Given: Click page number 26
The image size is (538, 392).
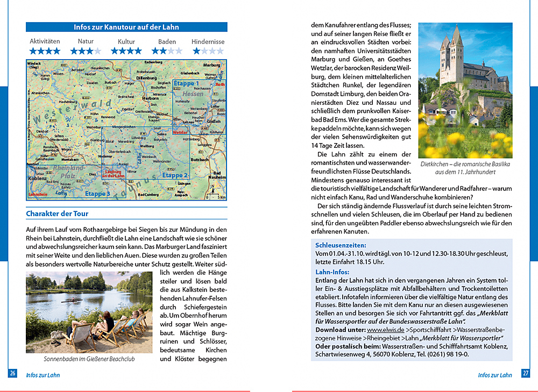Looking at the screenshot, I should (x=13, y=373).
